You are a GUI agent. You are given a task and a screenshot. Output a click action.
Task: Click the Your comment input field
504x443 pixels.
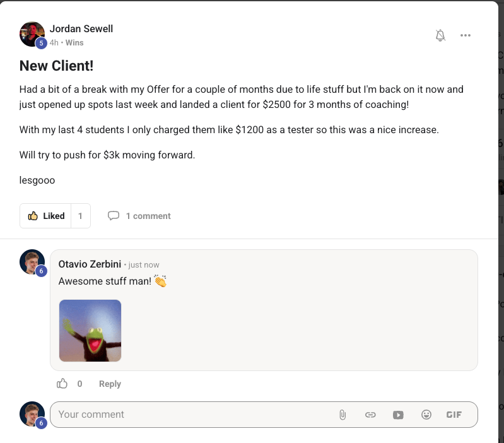pos(189,415)
